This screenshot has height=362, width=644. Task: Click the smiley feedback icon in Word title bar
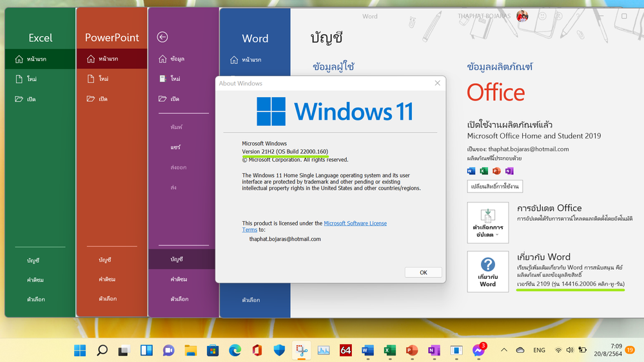(x=543, y=16)
